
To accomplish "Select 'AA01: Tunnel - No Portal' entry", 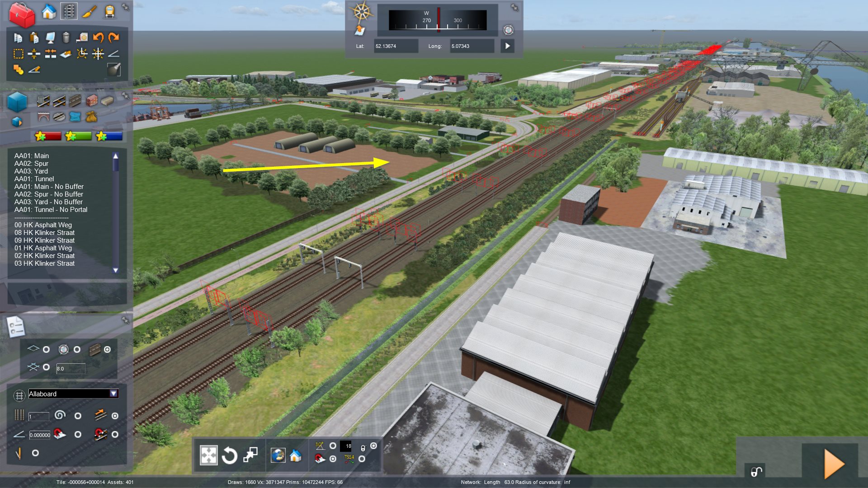I will point(51,210).
